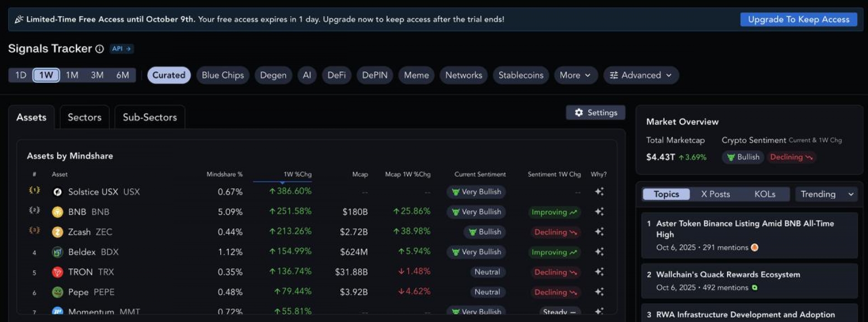This screenshot has width=868, height=322.
Task: Click the TRON coin logo icon
Action: pos(57,272)
